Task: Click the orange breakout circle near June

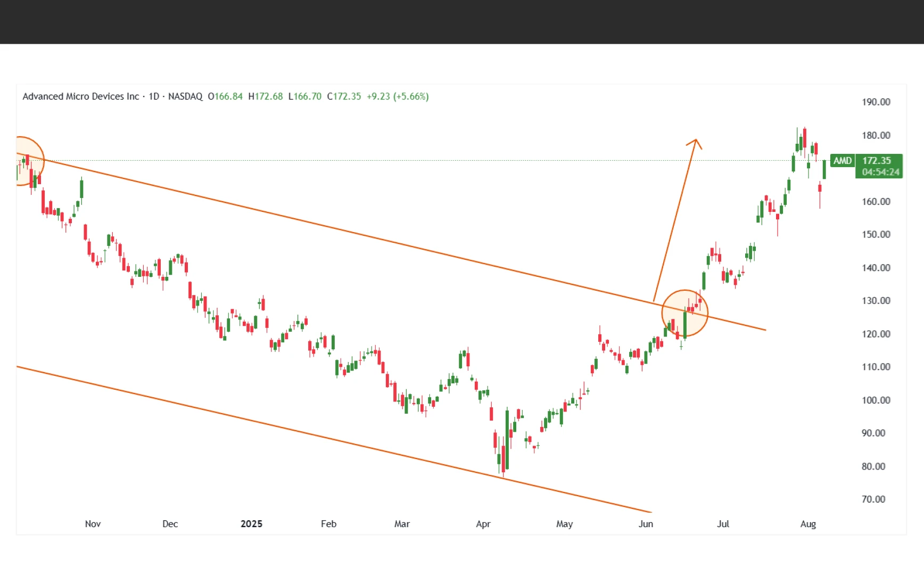Action: [x=684, y=313]
